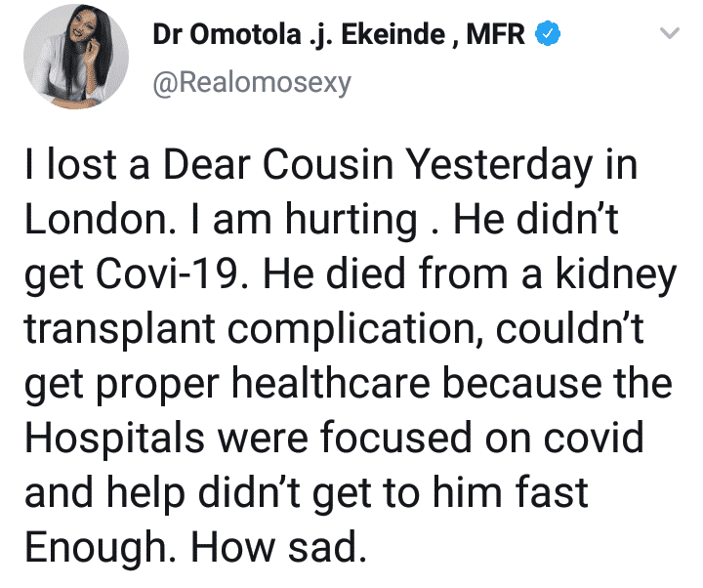Click the phrase 'kidney' in the tweet

616,274
